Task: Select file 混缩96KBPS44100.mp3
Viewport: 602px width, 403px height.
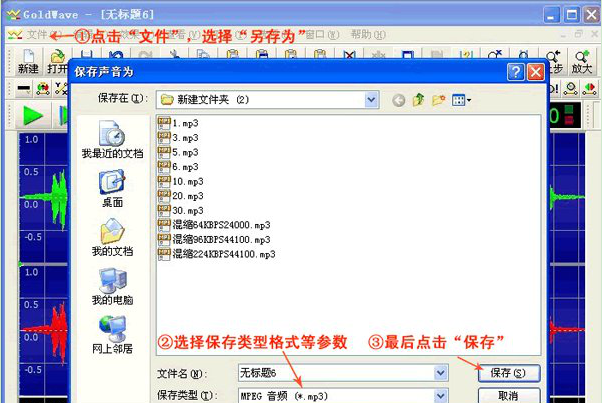Action: pyautogui.click(x=214, y=239)
